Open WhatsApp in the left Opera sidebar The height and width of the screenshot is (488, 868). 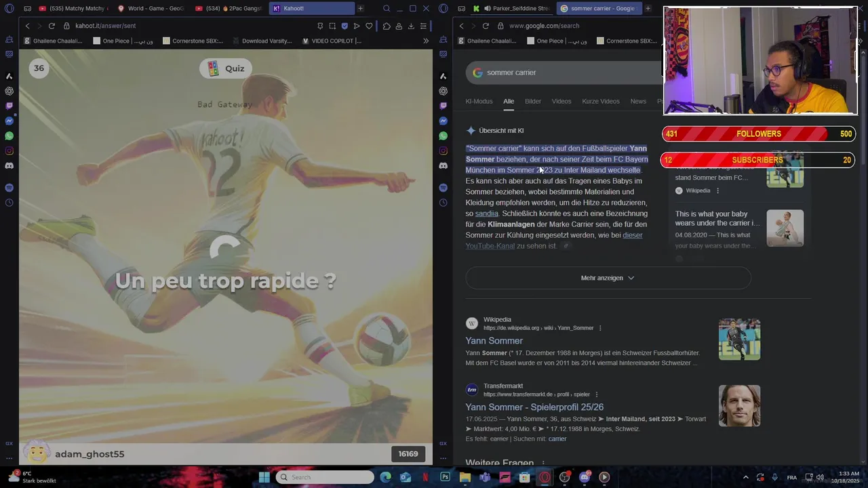(9, 136)
